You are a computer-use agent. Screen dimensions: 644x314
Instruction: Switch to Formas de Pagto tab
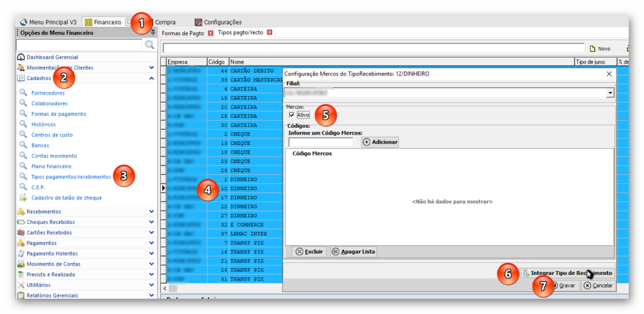(183, 33)
